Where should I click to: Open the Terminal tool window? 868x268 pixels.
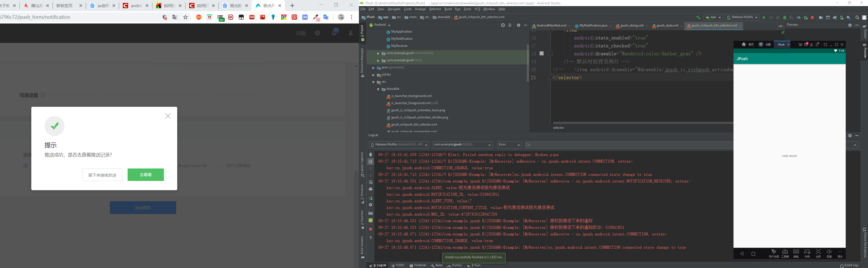(x=418, y=265)
